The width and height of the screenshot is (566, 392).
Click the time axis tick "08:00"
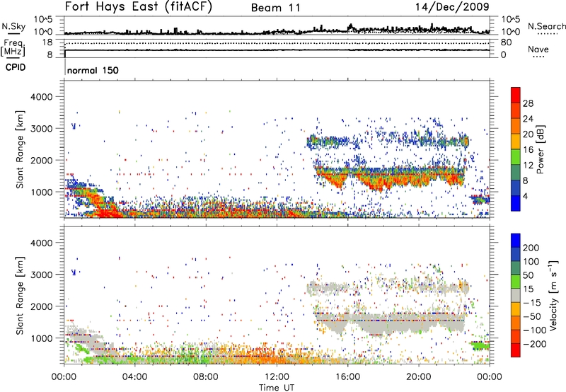pos(205,377)
